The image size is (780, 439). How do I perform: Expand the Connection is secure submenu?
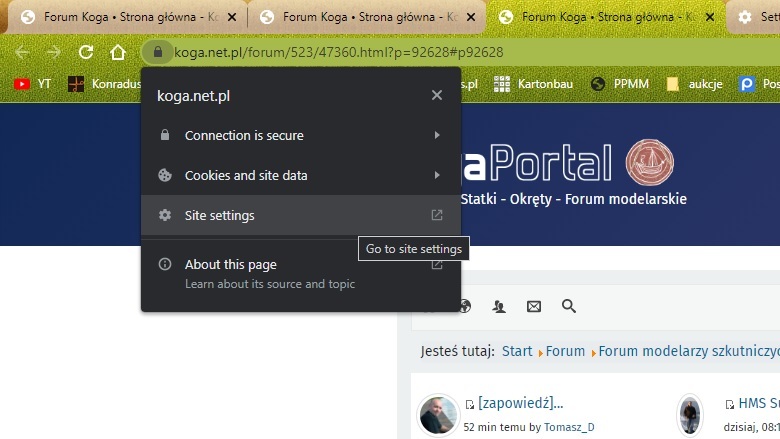click(300, 135)
